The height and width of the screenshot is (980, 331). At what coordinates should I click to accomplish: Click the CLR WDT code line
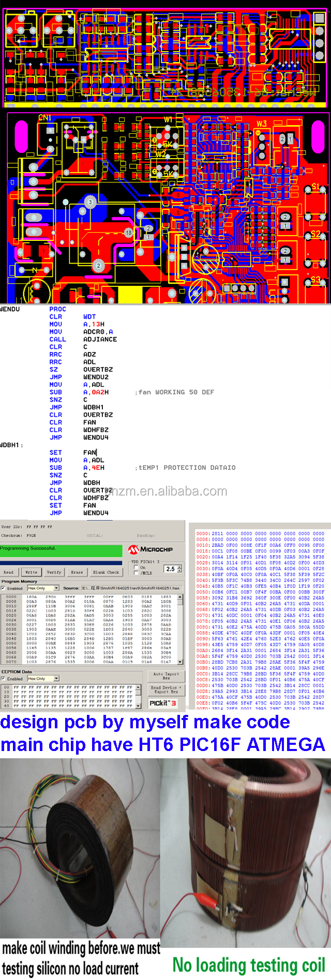coord(72,317)
